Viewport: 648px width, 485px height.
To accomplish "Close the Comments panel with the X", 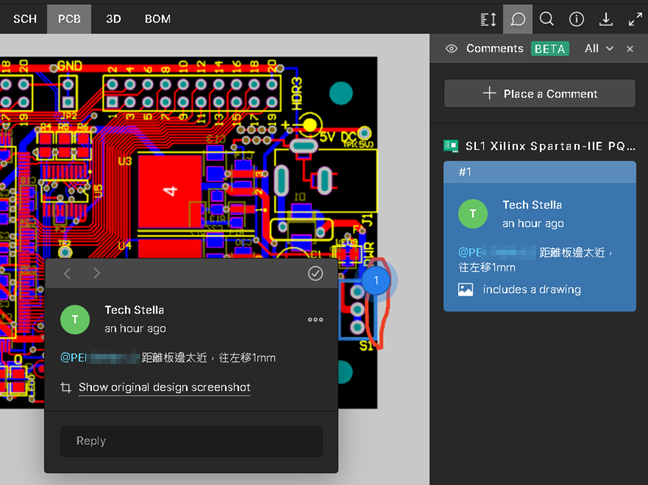I will pos(630,49).
